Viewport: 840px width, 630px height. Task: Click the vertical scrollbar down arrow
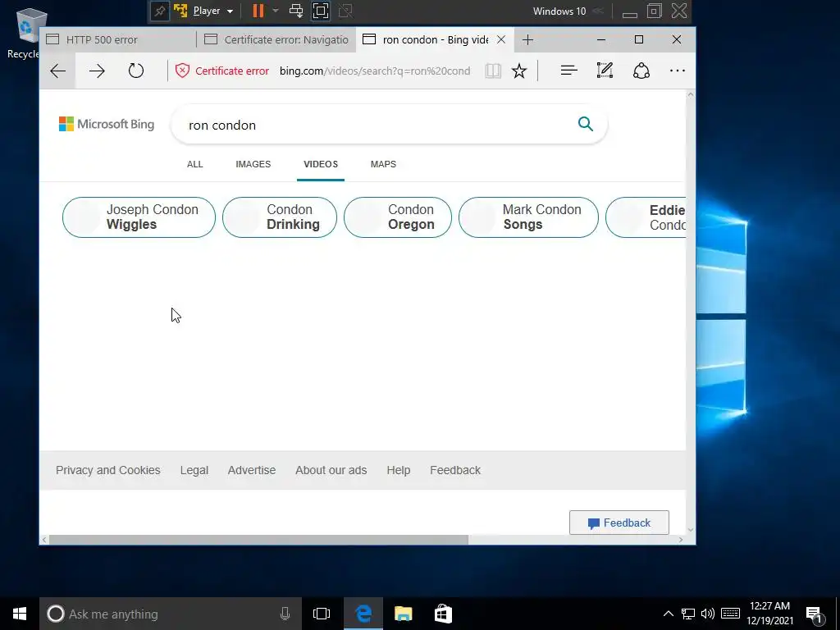(x=691, y=529)
